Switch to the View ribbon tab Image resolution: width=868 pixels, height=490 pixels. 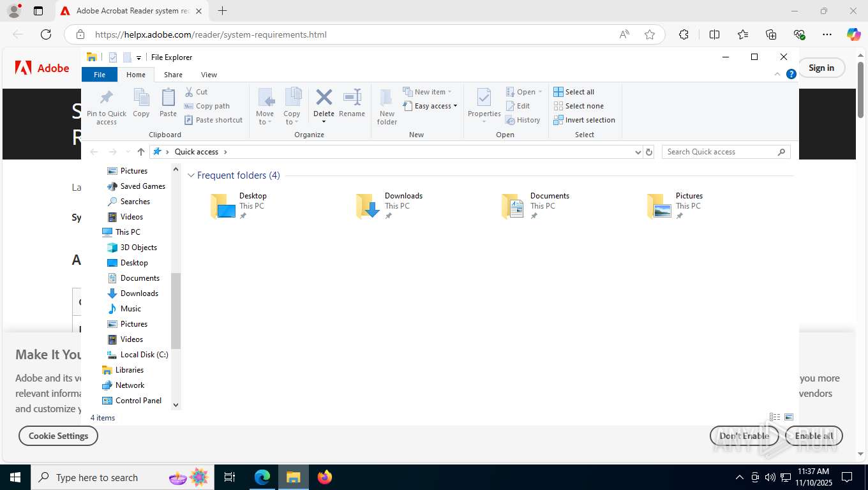[x=209, y=75]
